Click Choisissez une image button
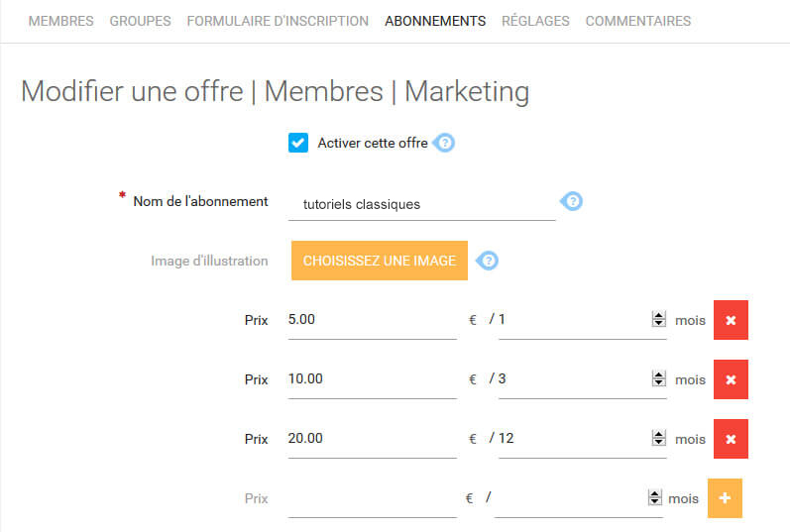The width and height of the screenshot is (790, 532). click(379, 261)
